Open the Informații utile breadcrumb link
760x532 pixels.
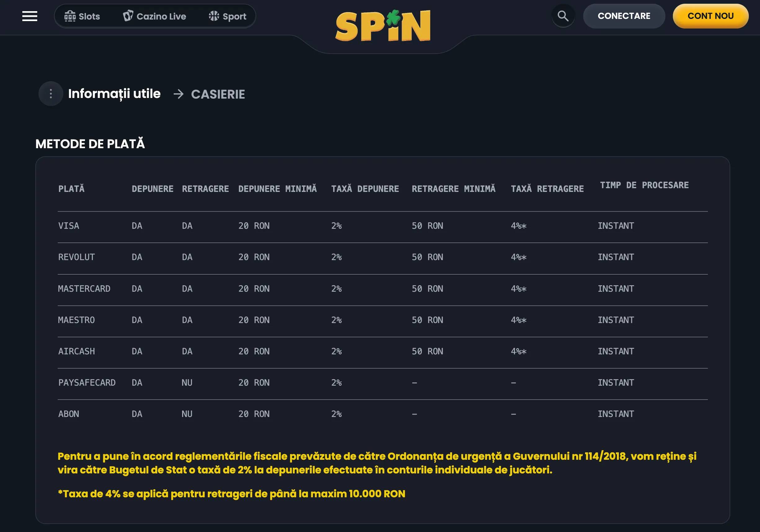click(114, 94)
